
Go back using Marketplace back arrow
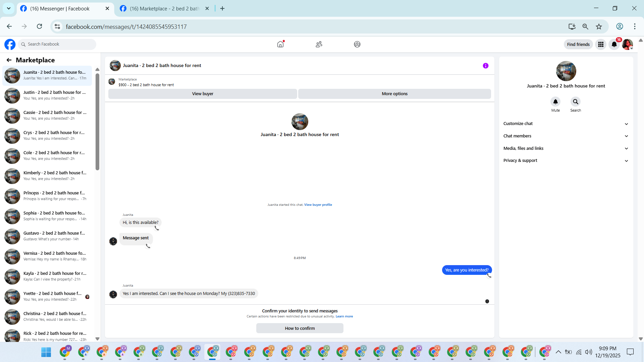pyautogui.click(x=9, y=60)
